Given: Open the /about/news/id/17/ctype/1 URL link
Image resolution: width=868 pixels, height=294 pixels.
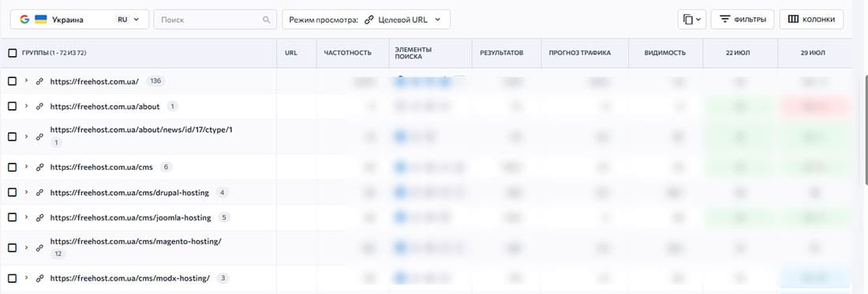Looking at the screenshot, I should tap(141, 130).
